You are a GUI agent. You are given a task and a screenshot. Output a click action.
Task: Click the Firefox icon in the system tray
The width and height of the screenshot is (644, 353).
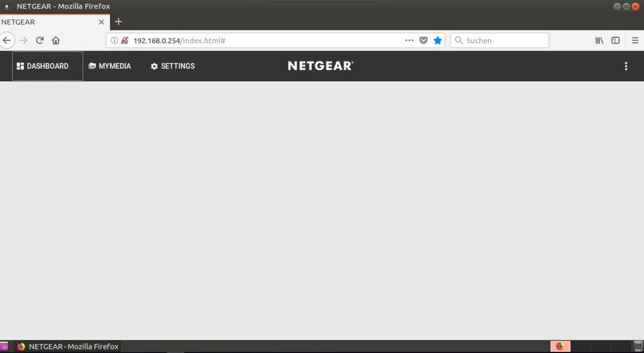[x=560, y=347]
